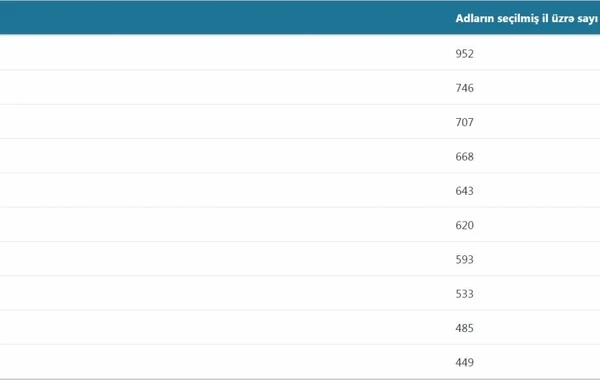
Task: Click the last value 449
Action: (x=465, y=362)
